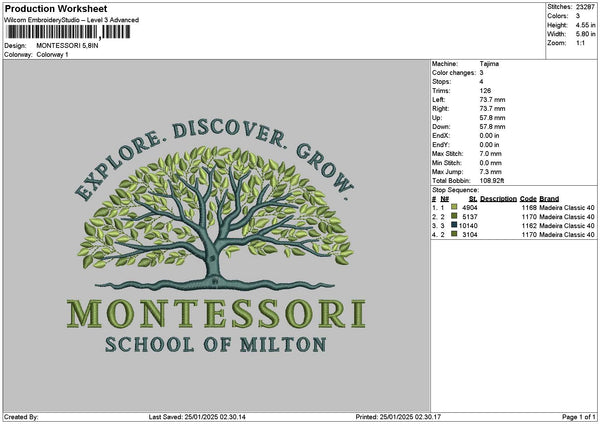This screenshot has width=600, height=424.
Task: Click the Zoom value '1:1'
Action: pos(580,43)
